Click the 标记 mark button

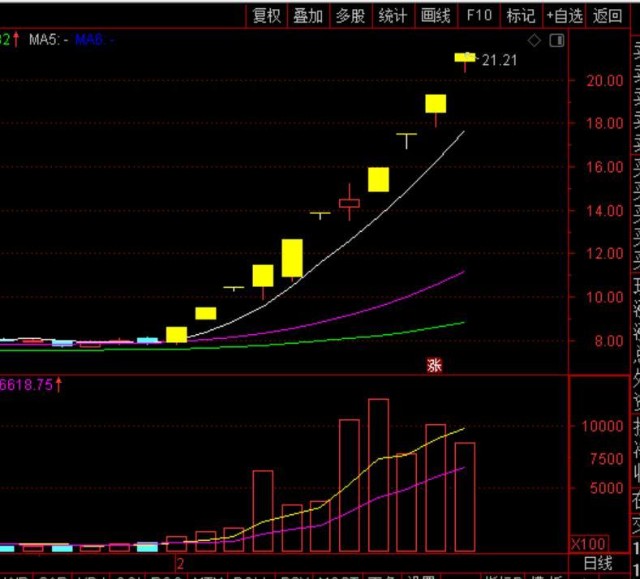521,15
